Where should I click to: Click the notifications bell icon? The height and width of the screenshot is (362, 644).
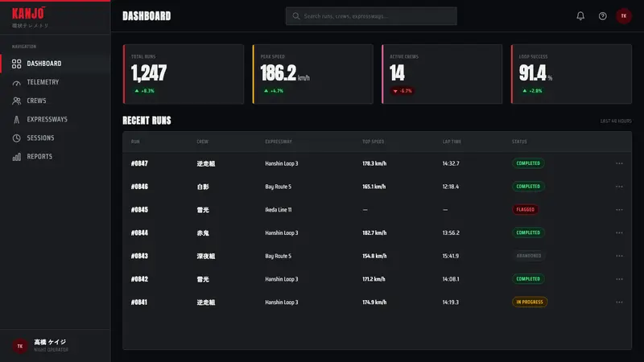coord(580,16)
